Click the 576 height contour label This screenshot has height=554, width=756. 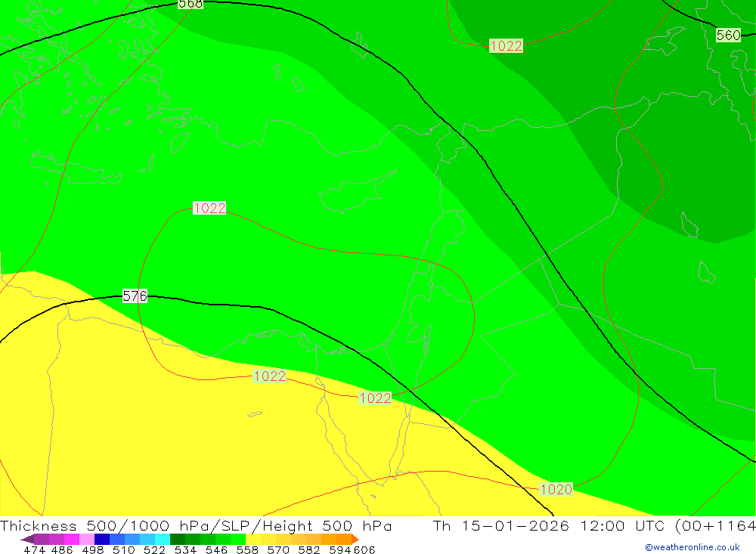pos(135,296)
